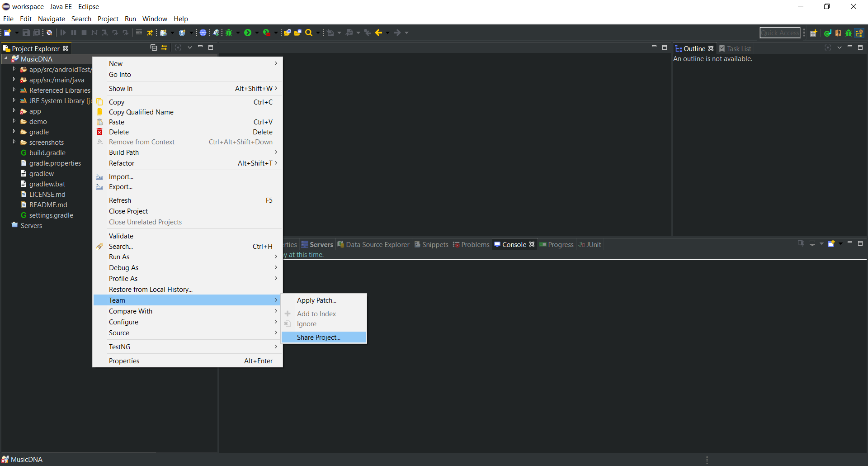Switch to the Servers tab

[317, 244]
